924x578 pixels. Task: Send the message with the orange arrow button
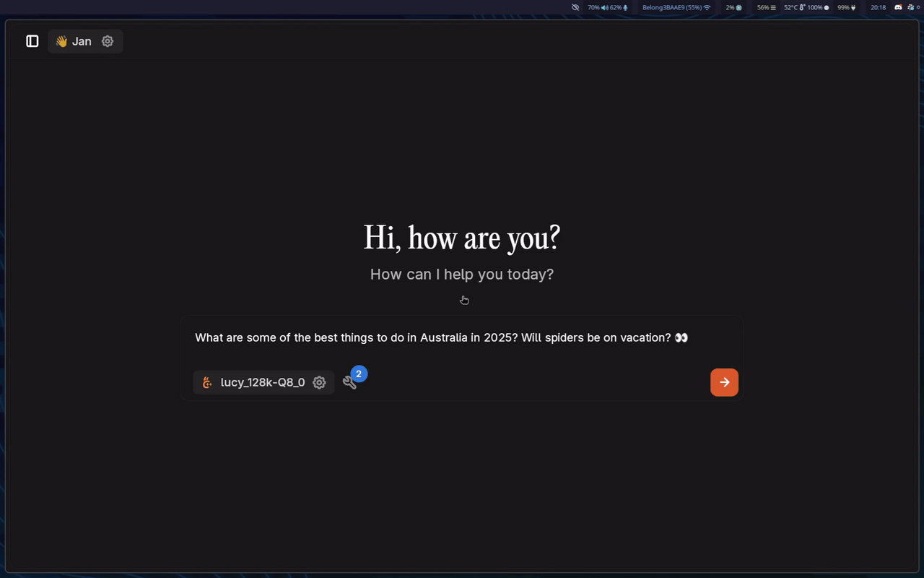click(x=724, y=382)
